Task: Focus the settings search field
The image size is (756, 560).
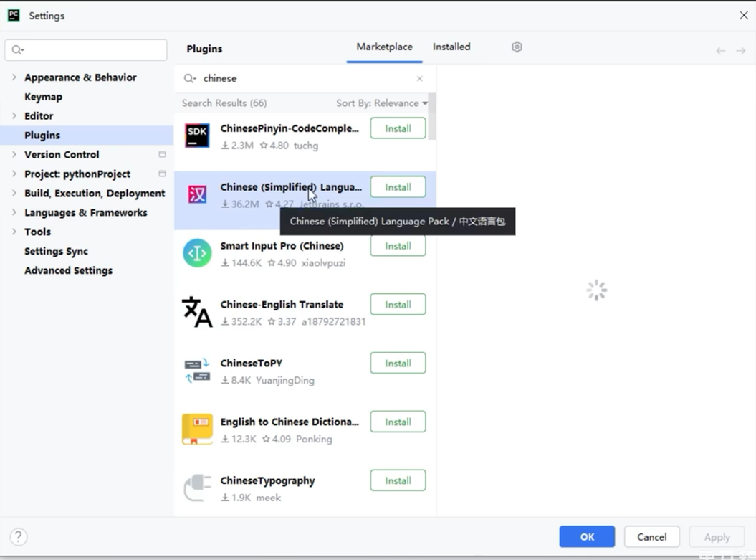Action: [x=86, y=50]
